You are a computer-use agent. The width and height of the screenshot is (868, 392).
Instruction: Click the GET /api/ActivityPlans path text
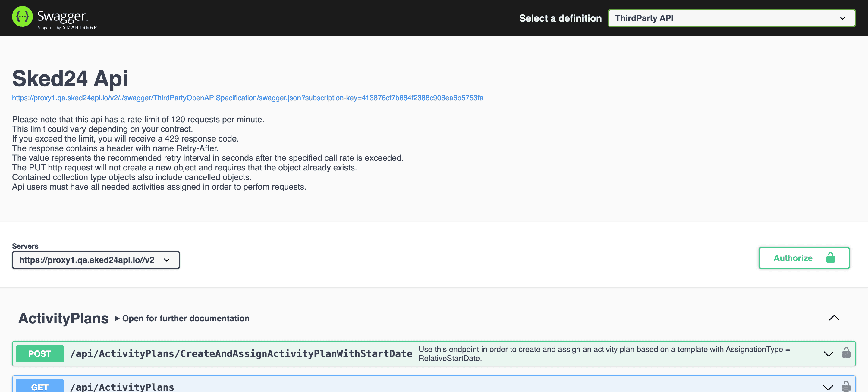tap(122, 387)
